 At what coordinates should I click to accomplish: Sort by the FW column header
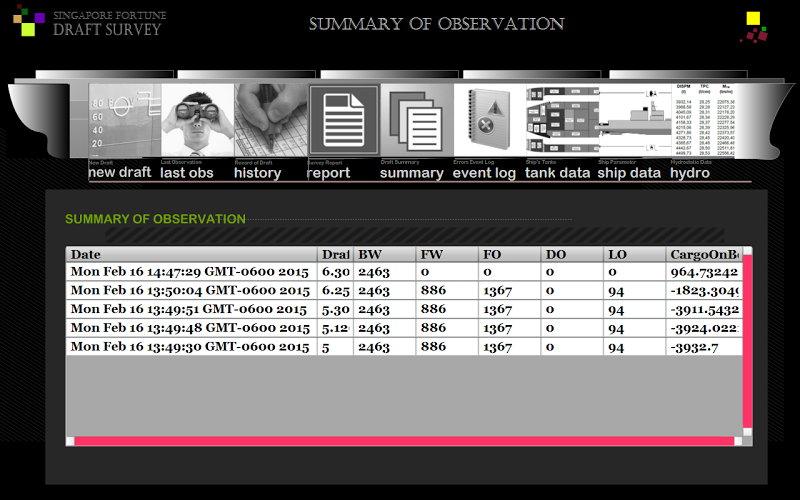(447, 255)
